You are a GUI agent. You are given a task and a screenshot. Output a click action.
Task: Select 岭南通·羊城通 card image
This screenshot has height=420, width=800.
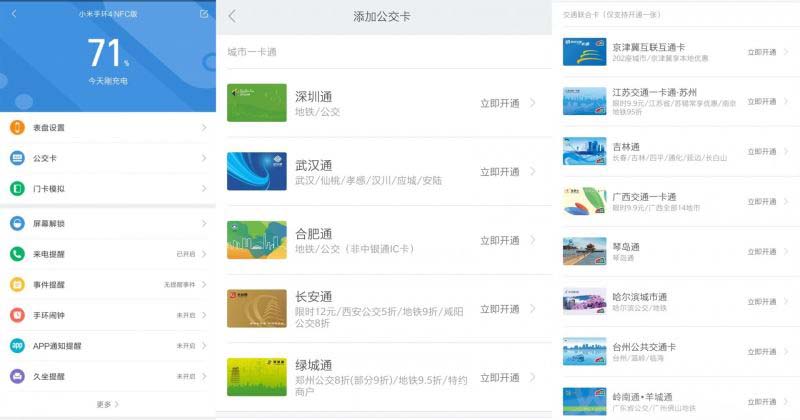(x=584, y=401)
